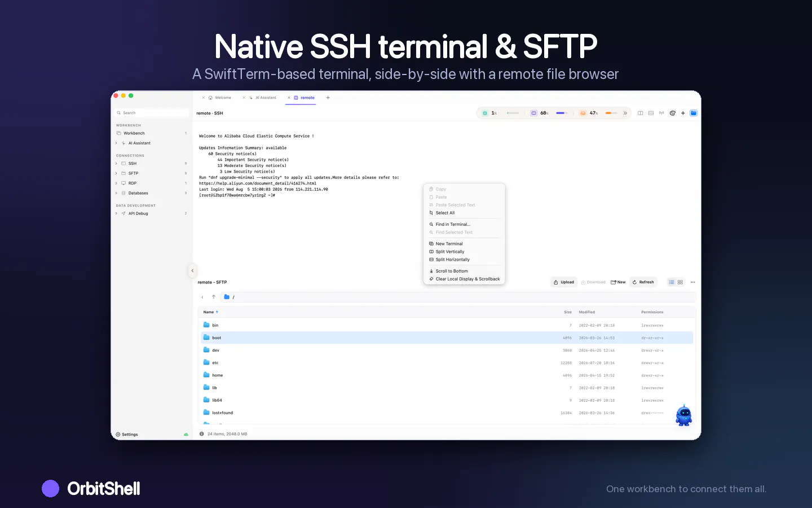Switch SFTP to grid view
The image size is (812, 508).
pos(680,282)
